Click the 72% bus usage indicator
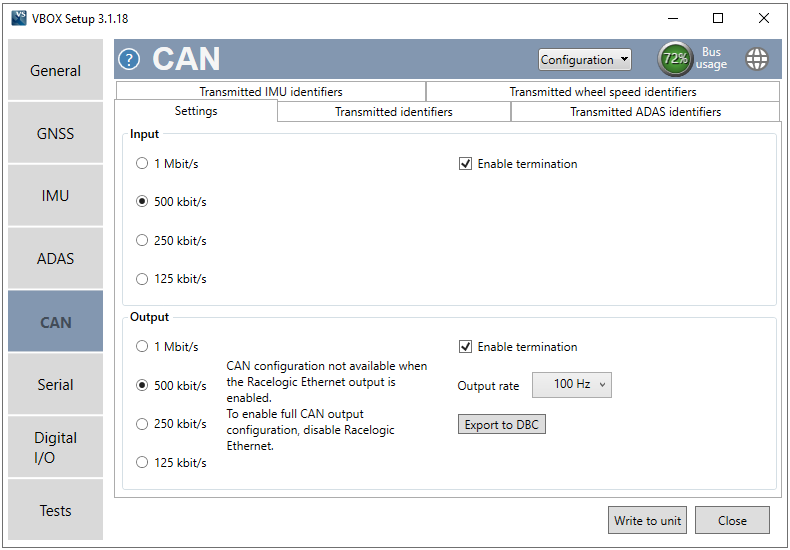The width and height of the screenshot is (790, 550). point(675,59)
